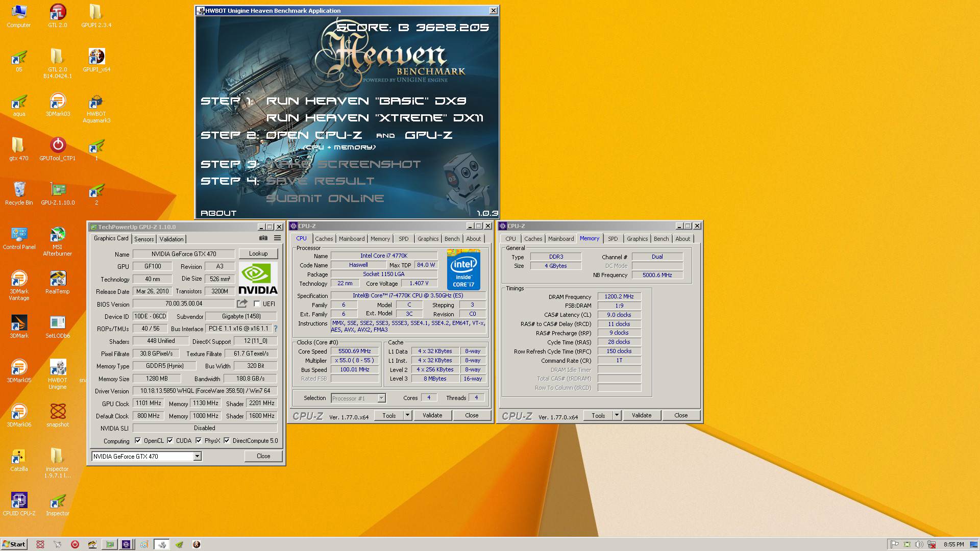Image resolution: width=980 pixels, height=551 pixels.
Task: Switch to Validation tab in GPU-Z
Action: (171, 239)
